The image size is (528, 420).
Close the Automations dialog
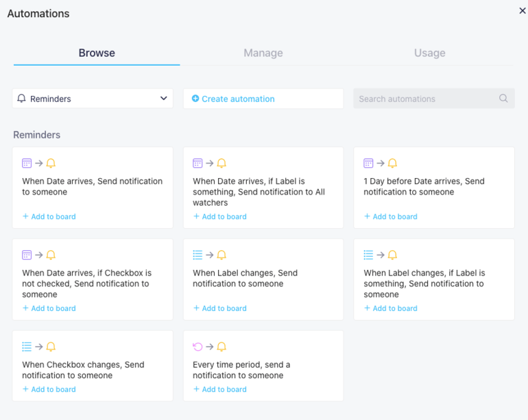pyautogui.click(x=523, y=11)
